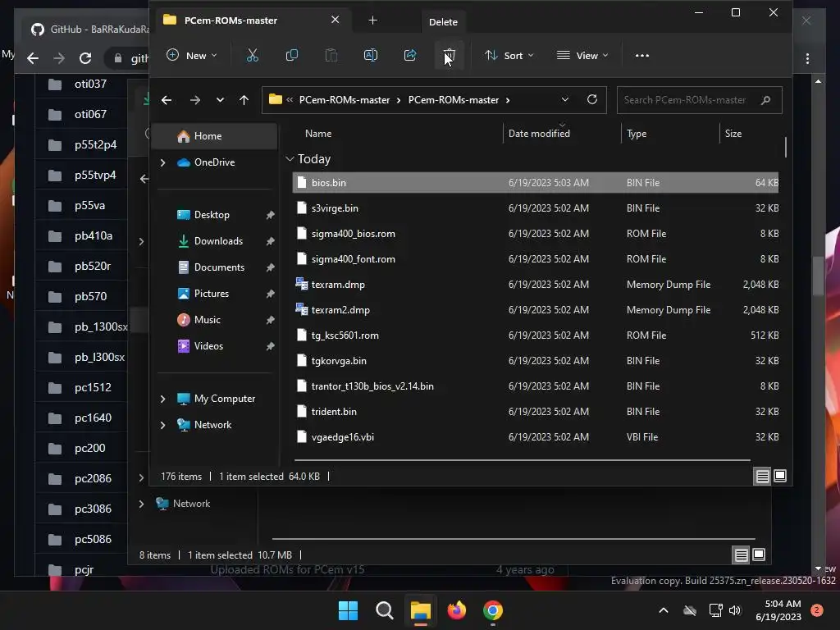Open the texram.dmp memory dump file

point(338,285)
